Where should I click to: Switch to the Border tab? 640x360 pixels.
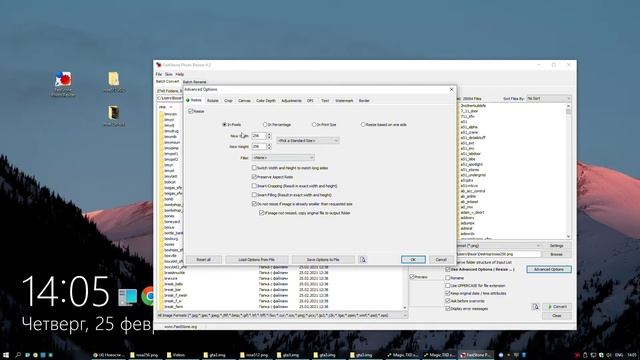364,100
